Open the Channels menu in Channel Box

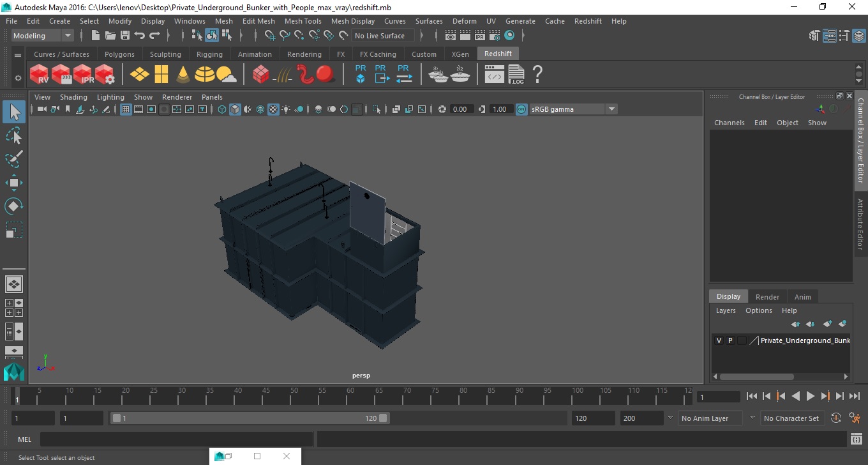(729, 123)
